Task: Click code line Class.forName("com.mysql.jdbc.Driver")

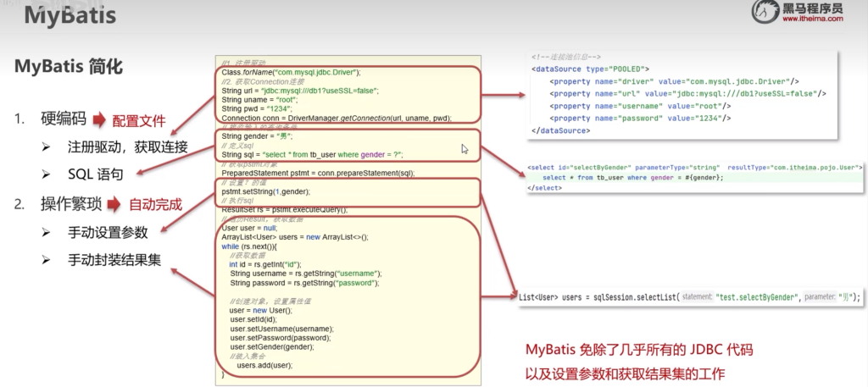Action: pyautogui.click(x=292, y=73)
